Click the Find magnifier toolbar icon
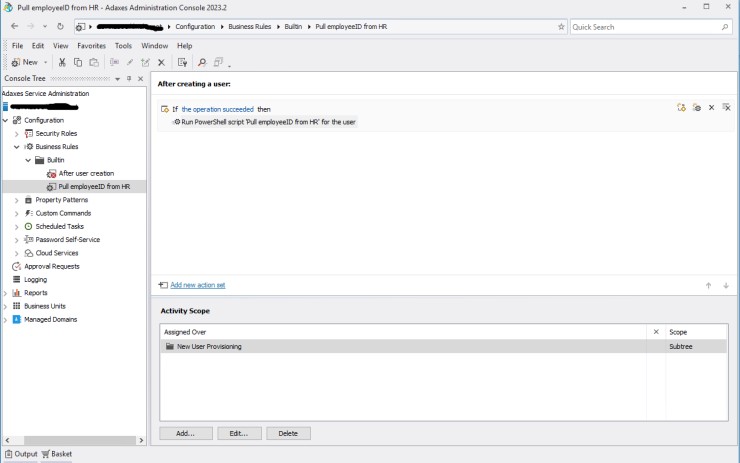740x463 pixels. click(201, 62)
